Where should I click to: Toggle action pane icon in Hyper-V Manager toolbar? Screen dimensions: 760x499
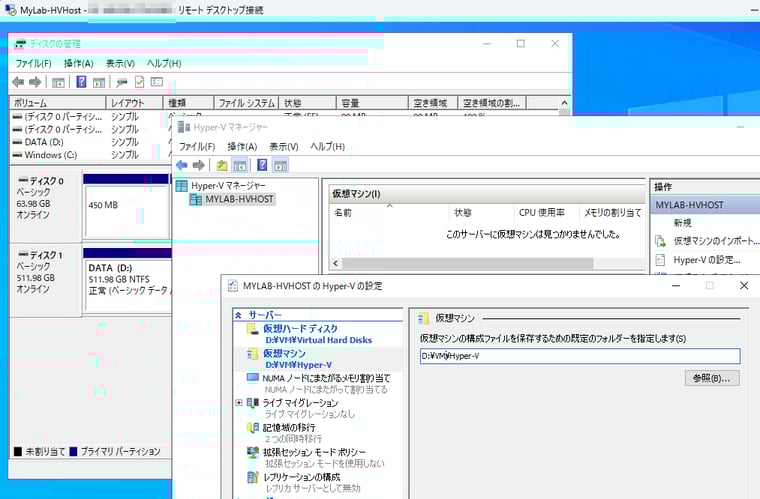pos(280,165)
